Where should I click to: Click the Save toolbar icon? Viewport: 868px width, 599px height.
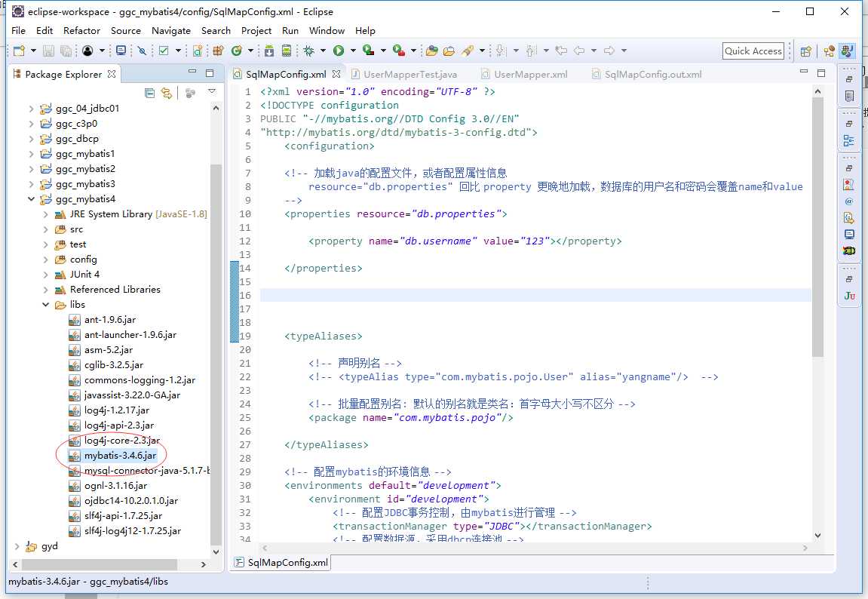(49, 51)
